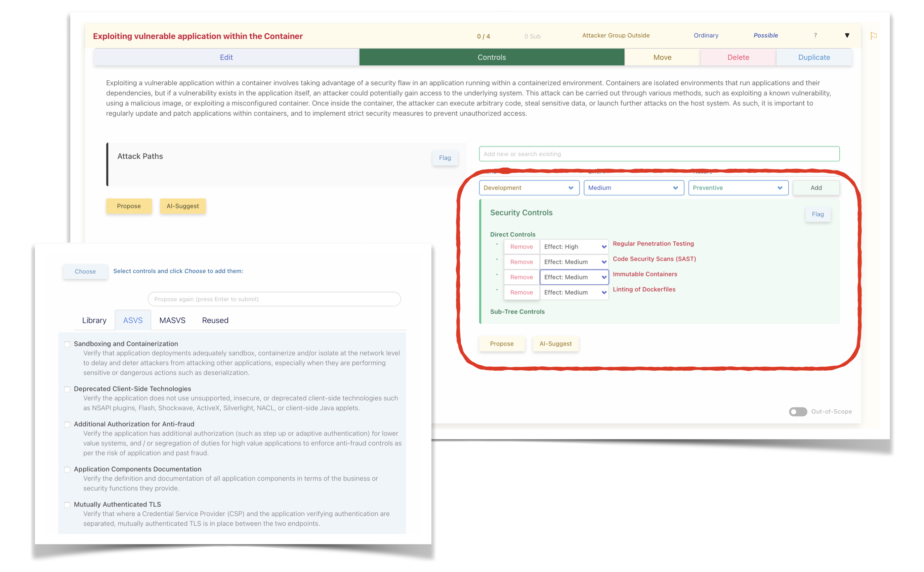Switch to the MASVS tab
Viewport: 924px width, 572px height.
[x=172, y=320]
